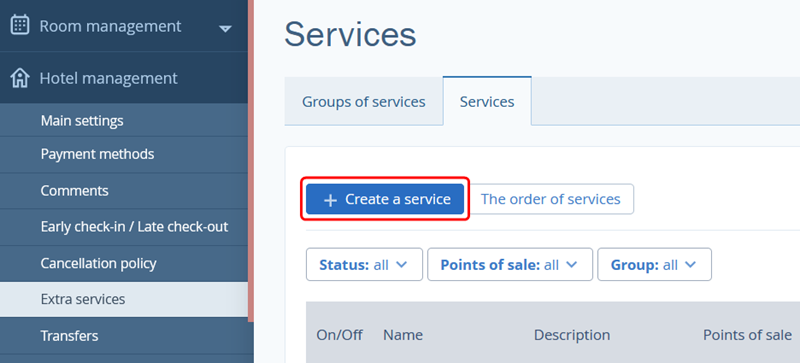Go to Payment methods settings
800x363 pixels.
point(123,154)
